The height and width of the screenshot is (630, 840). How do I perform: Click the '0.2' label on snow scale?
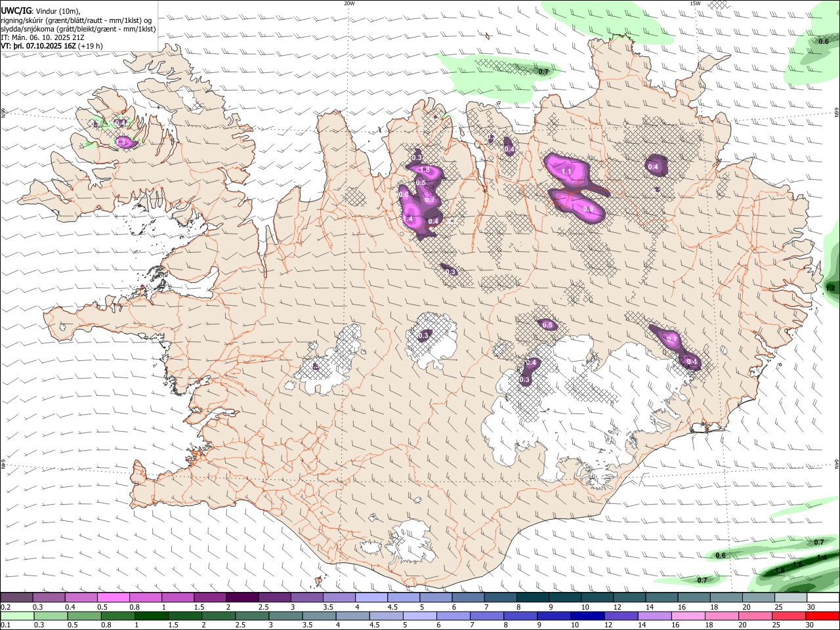5,607
